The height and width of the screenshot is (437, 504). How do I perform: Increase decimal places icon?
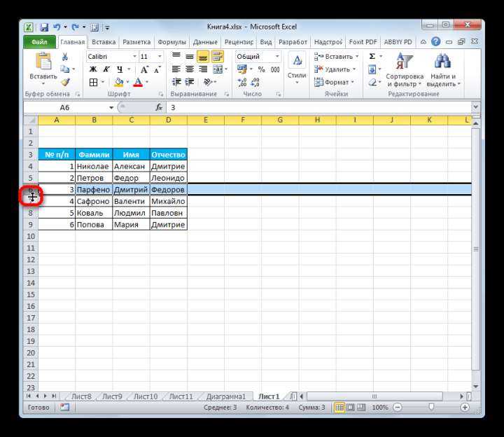click(x=242, y=83)
